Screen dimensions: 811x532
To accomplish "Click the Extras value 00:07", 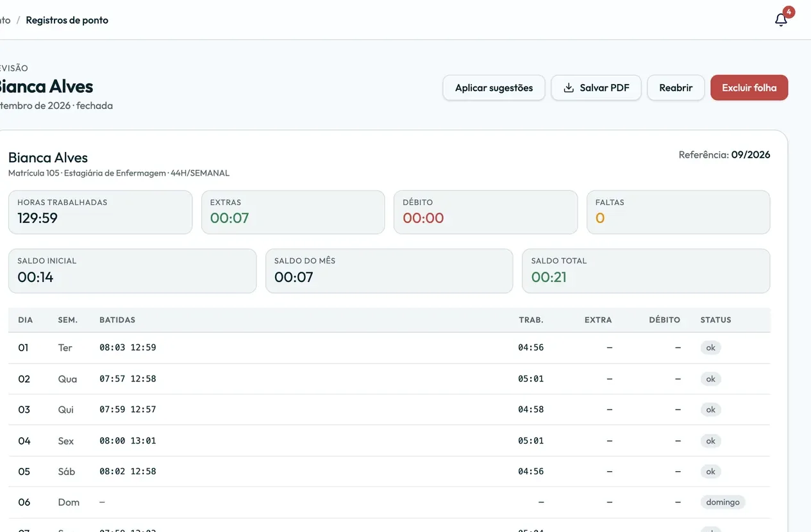I will point(230,218).
